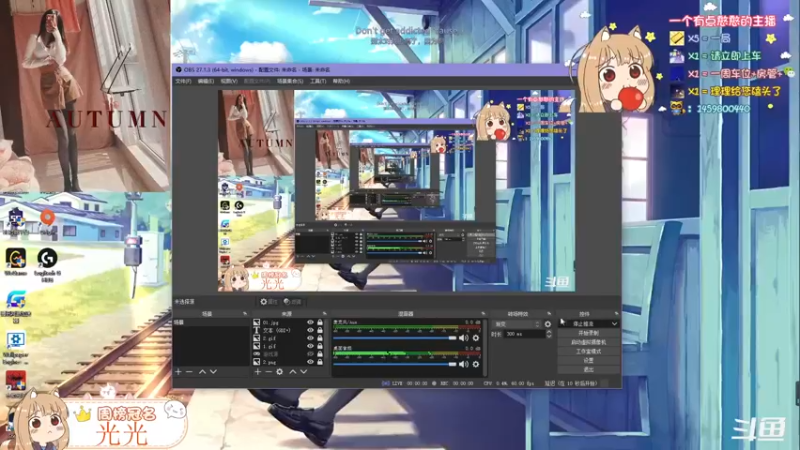Move scene up with arrow icon

click(202, 372)
